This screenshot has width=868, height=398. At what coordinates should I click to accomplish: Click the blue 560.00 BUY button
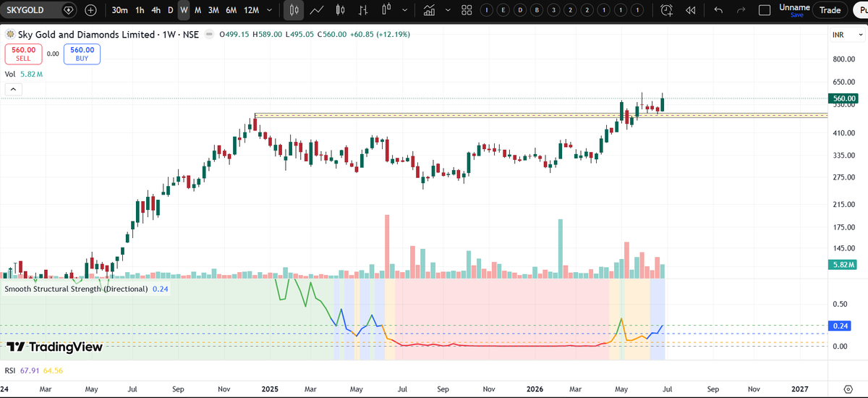82,54
